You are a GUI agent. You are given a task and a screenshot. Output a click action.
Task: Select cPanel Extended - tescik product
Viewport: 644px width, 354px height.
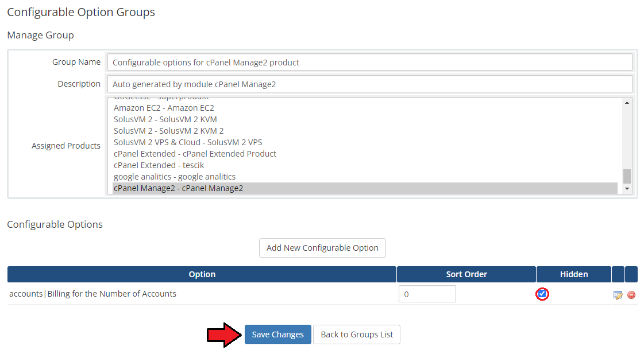point(365,165)
